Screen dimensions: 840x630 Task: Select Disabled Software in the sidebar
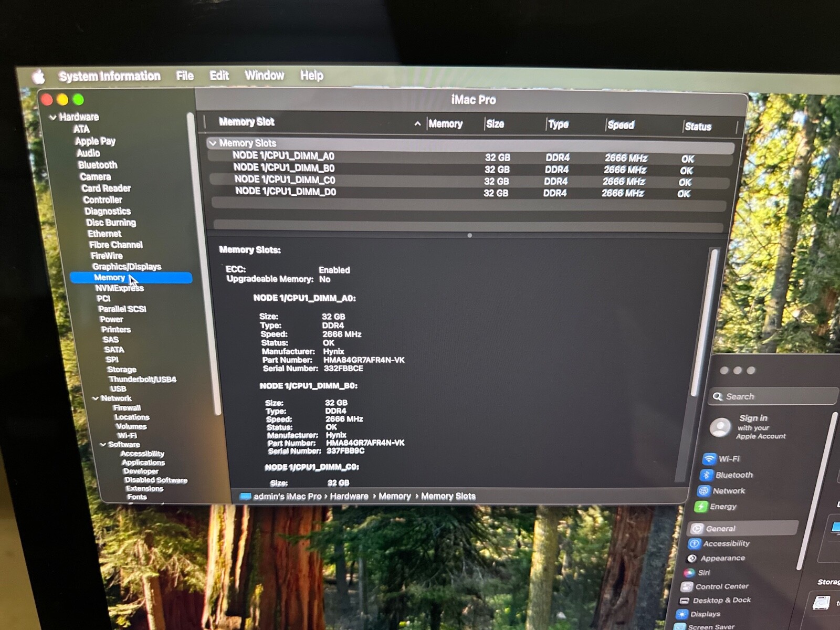[x=156, y=480]
